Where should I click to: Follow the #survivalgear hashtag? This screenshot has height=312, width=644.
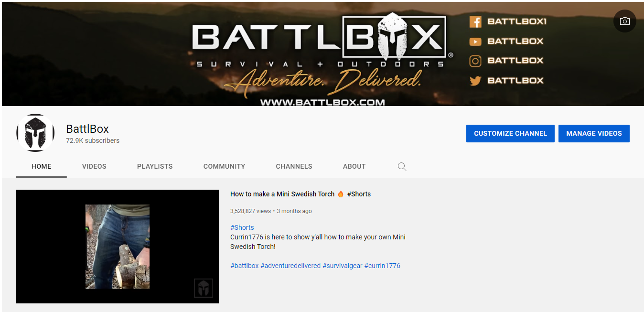(x=342, y=266)
